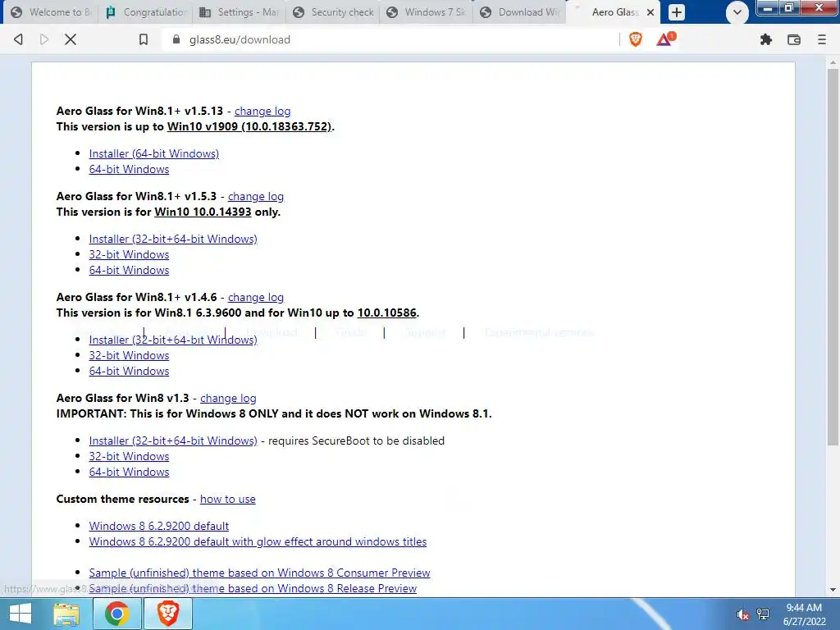Screen dimensions: 840x630
Task: Click the page vertical scrollbar thumb
Action: [x=833, y=256]
